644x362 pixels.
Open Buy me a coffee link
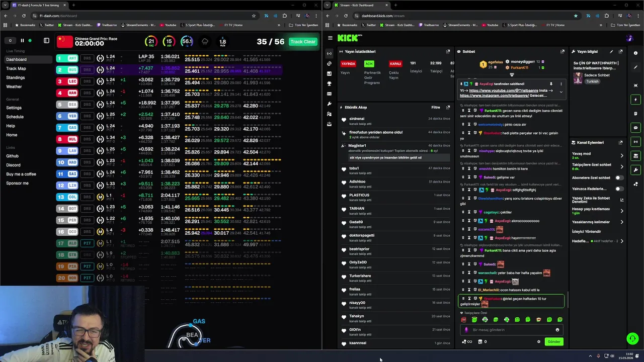tap(21, 174)
